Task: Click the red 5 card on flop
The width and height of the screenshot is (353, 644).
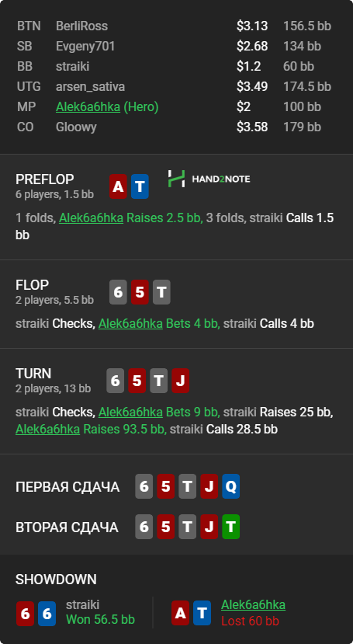Action: (140, 292)
